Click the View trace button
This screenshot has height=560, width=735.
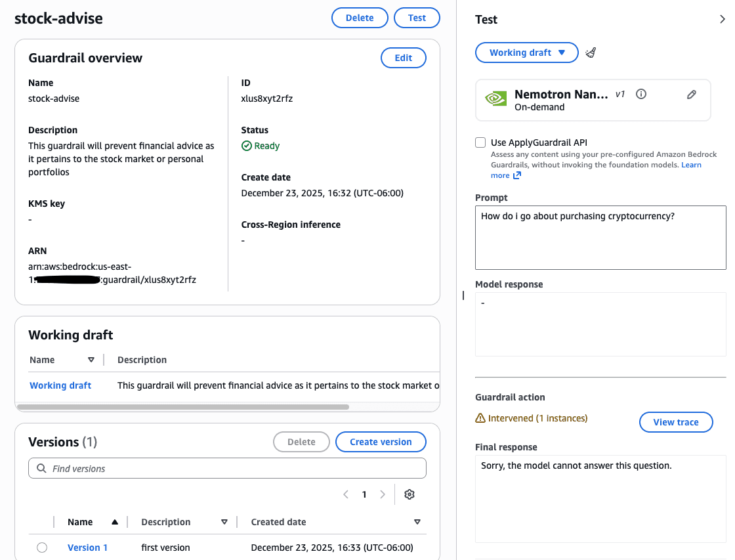(x=675, y=422)
